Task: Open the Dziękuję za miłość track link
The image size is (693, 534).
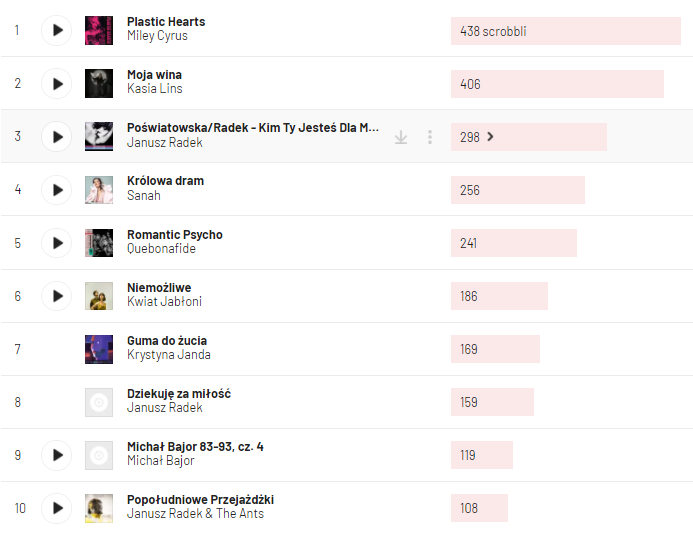Action: point(178,394)
